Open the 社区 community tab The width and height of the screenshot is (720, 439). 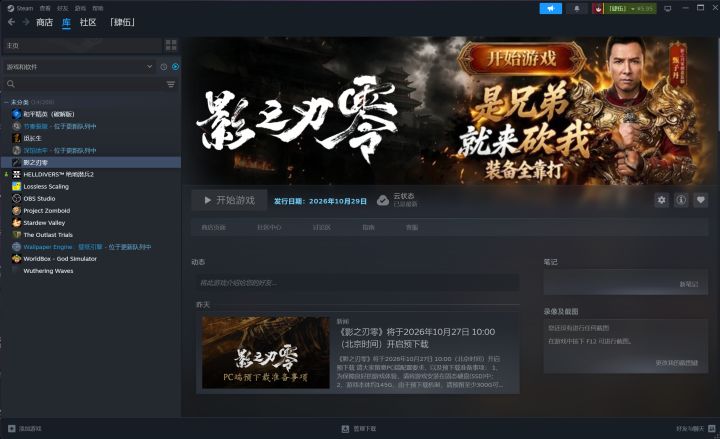(88, 22)
